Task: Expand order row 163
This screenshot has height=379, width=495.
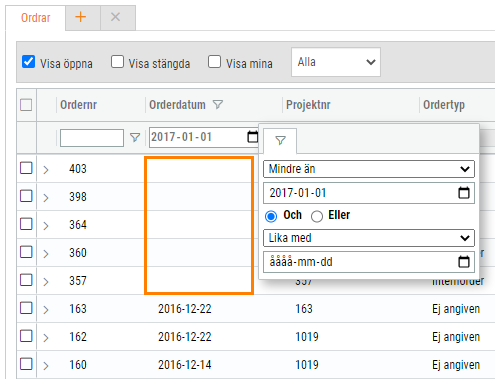Action: 46,310
